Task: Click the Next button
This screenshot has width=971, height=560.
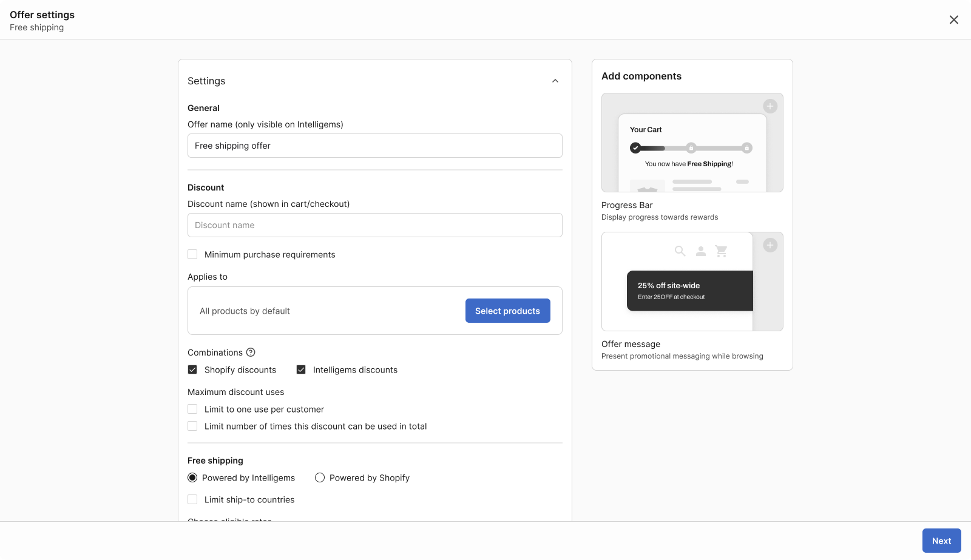Action: [x=941, y=541]
